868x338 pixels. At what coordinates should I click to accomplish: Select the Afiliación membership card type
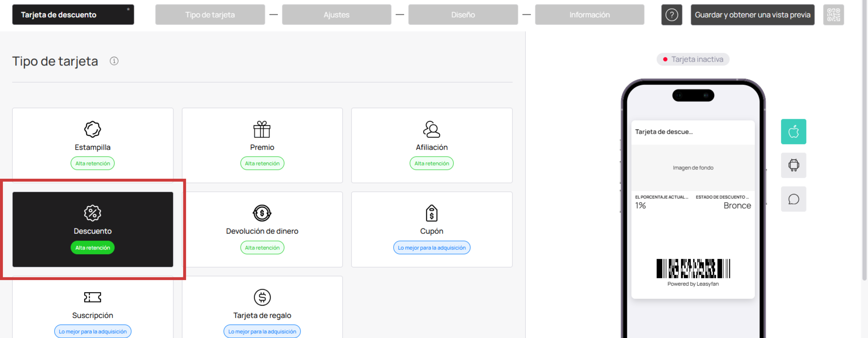(x=432, y=145)
